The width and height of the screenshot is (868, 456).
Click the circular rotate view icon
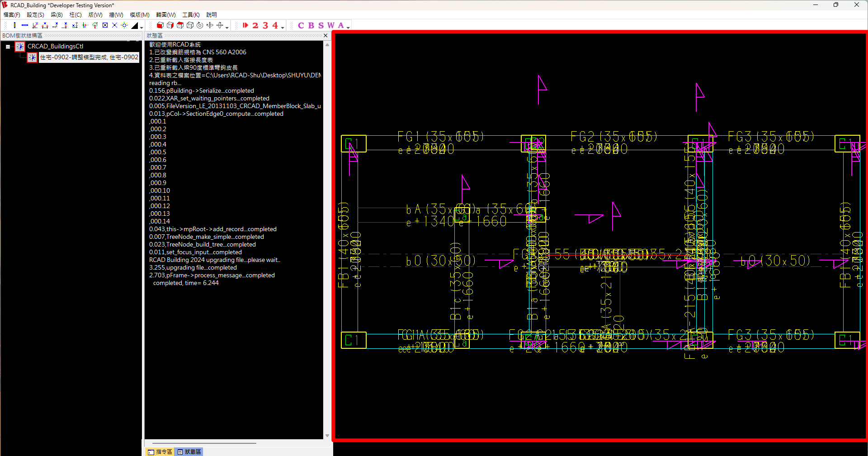point(200,25)
